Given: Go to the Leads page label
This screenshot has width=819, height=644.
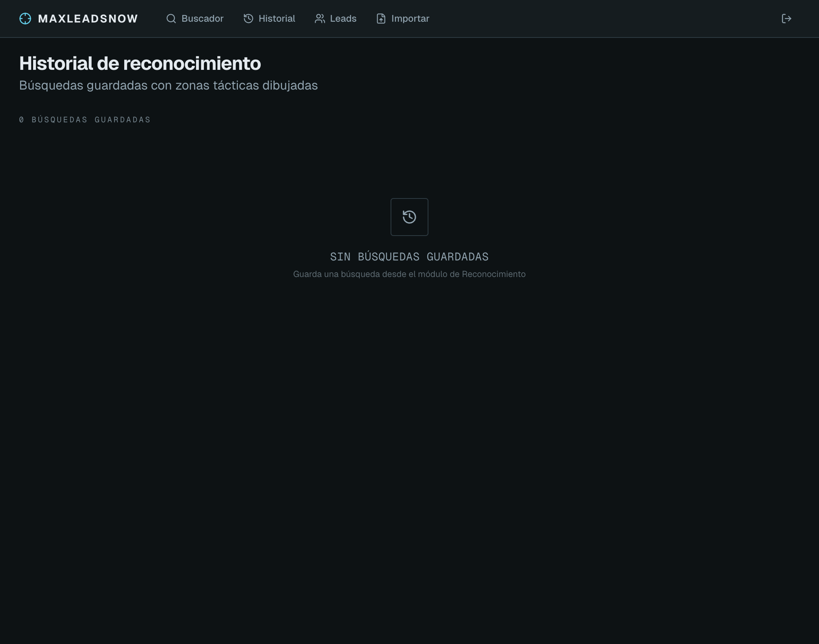Looking at the screenshot, I should coord(343,19).
